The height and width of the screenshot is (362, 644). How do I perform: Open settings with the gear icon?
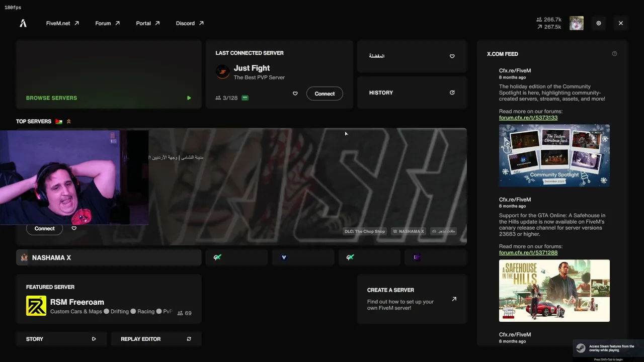click(599, 23)
